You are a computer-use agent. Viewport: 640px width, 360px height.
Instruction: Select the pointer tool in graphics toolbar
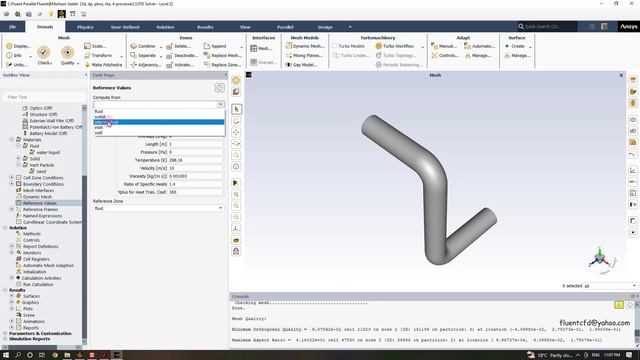[x=236, y=109]
